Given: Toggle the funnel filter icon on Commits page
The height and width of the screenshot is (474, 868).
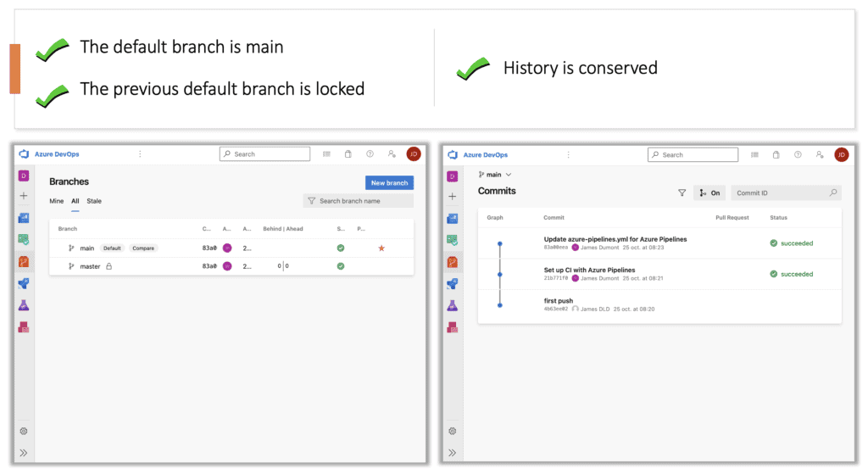Looking at the screenshot, I should [x=682, y=192].
